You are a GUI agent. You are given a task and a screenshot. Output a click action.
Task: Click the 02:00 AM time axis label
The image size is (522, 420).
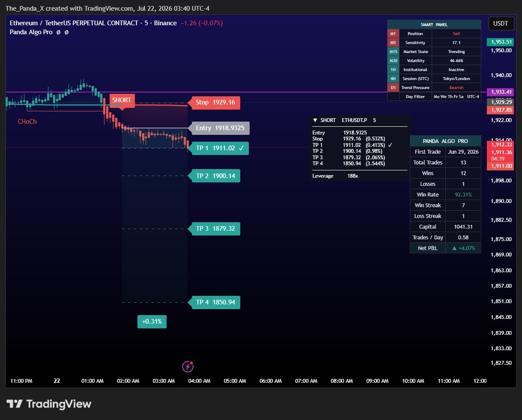(x=128, y=381)
